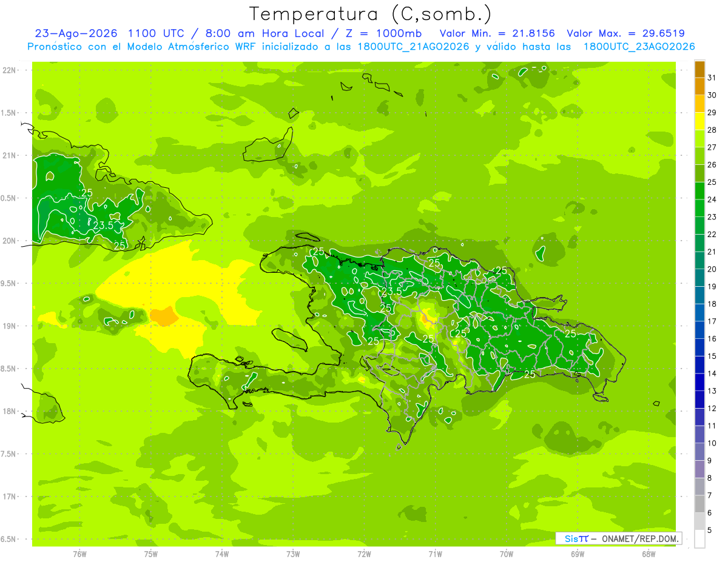
Task: Click the '0.5N' latitude label
Action: [8, 198]
